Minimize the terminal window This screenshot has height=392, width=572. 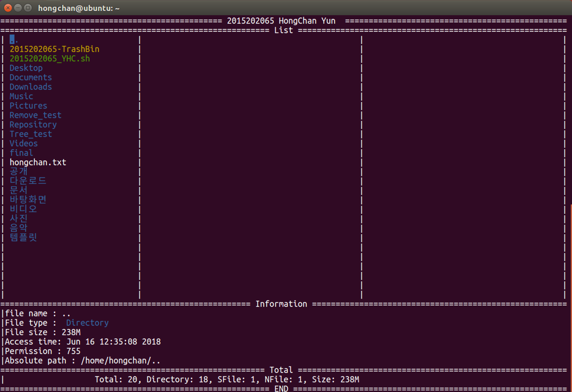18,8
